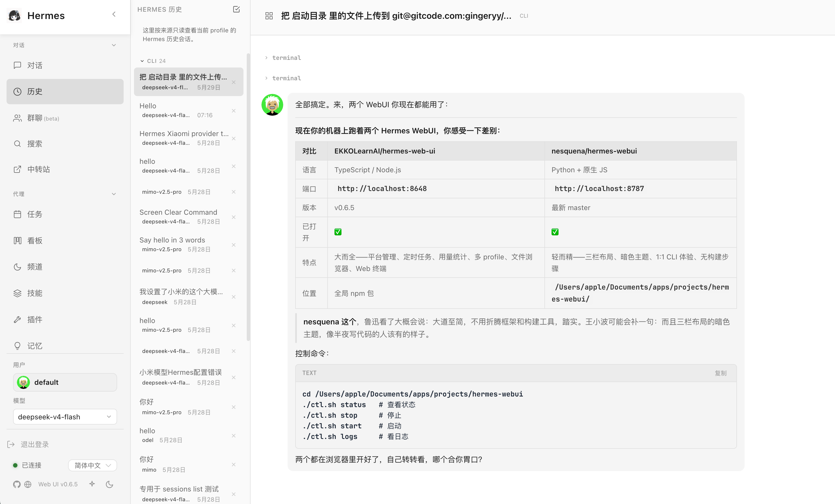Open the 频道 channels page
The height and width of the screenshot is (504, 835).
coord(65,267)
